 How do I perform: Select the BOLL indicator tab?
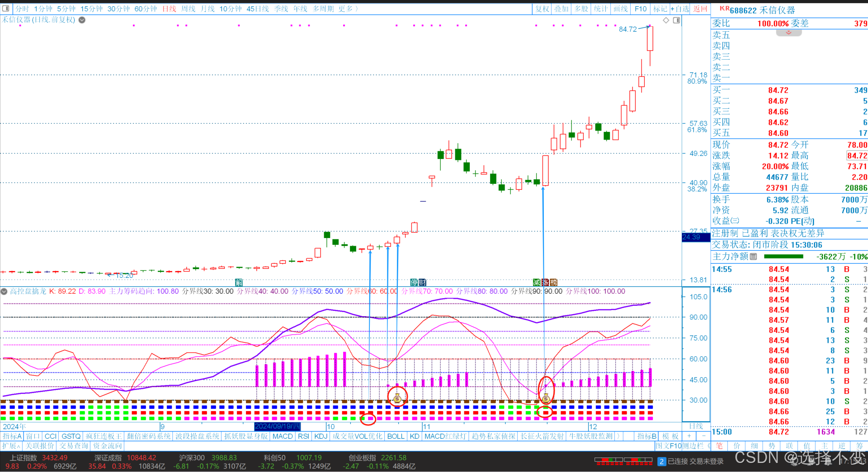[396, 436]
